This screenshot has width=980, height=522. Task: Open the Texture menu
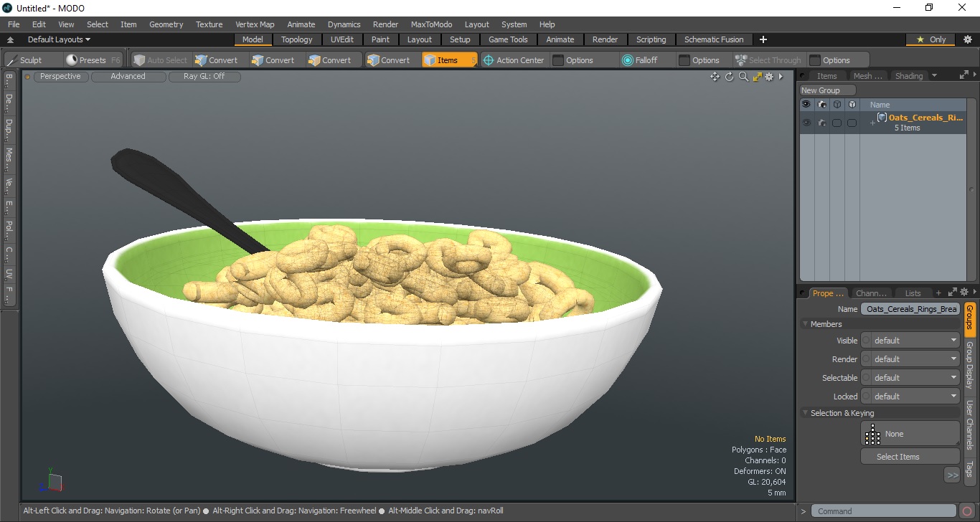[x=209, y=24]
